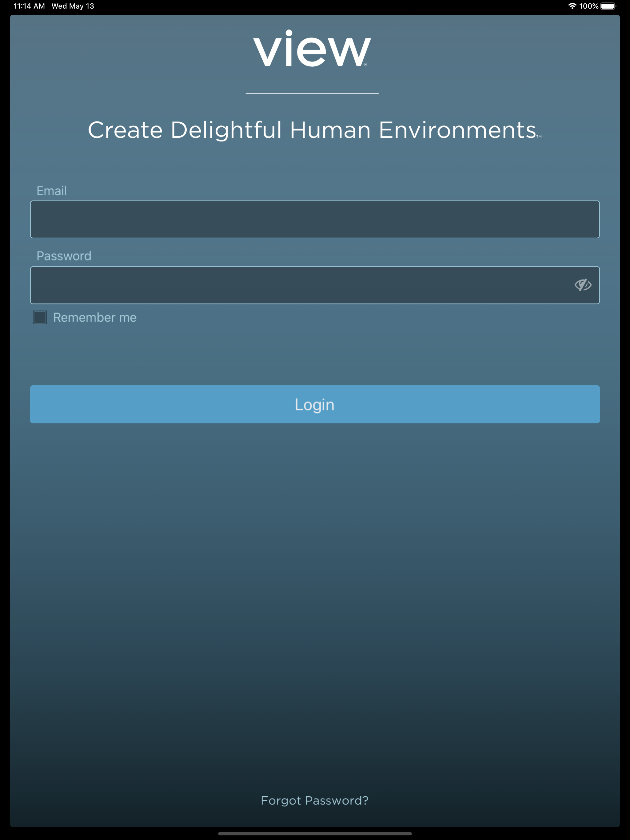The image size is (630, 840).
Task: Tap the 100% battery percentage
Action: tap(588, 6)
